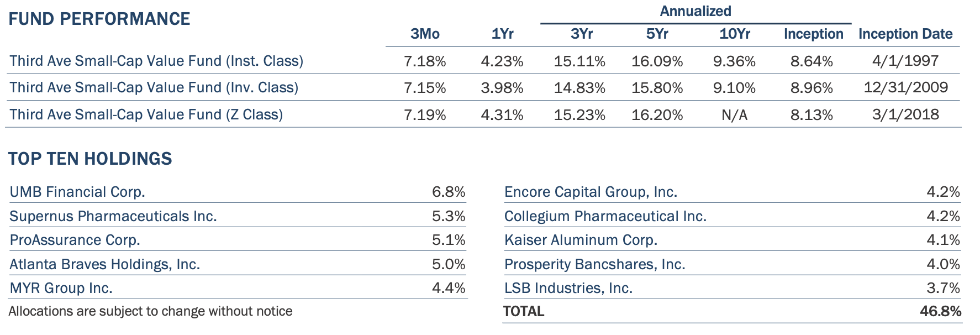This screenshot has height=335, width=980.
Task: Select the 10Yr column header
Action: [x=734, y=34]
